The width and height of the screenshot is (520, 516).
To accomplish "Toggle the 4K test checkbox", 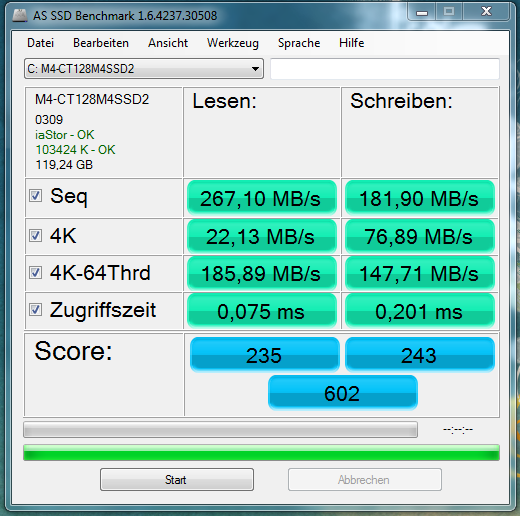I will pyautogui.click(x=35, y=236).
